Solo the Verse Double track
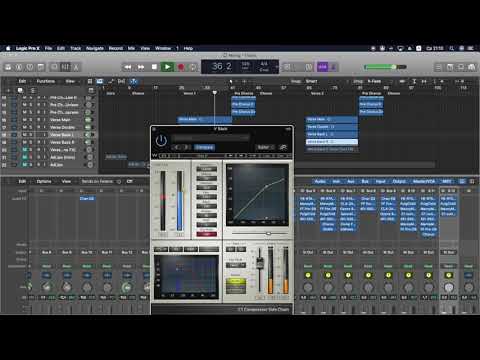This screenshot has height=360, width=480. 30,127
